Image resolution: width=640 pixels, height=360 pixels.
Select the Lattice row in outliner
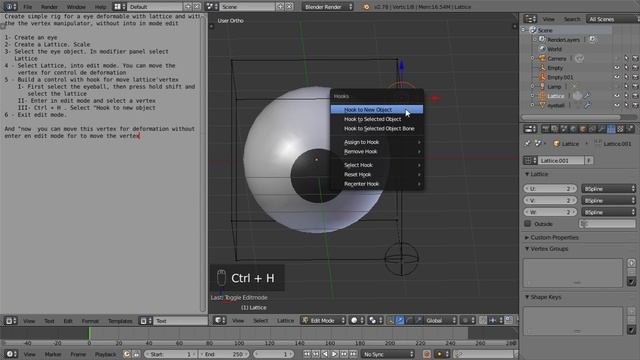click(556, 96)
